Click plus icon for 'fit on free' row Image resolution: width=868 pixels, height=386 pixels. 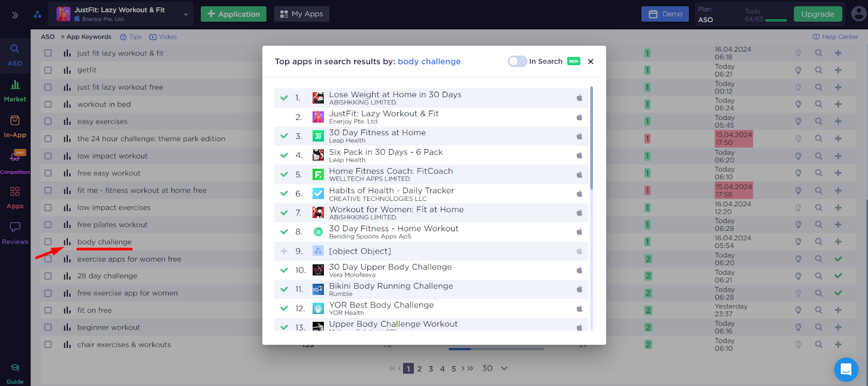838,310
